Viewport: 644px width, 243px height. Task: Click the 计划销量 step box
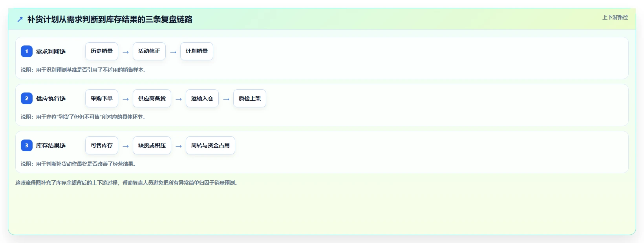(197, 51)
